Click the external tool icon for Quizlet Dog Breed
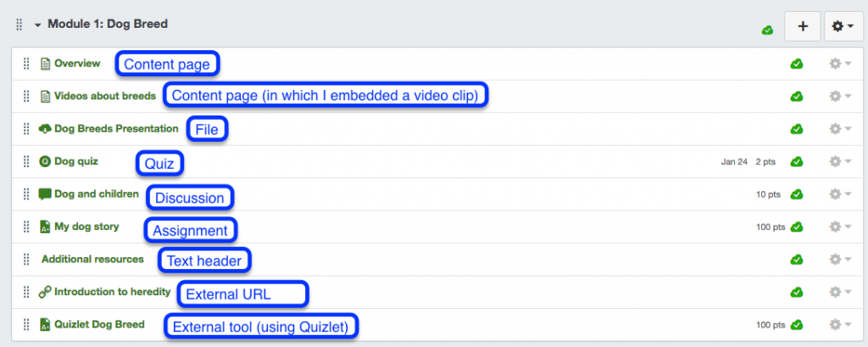 click(x=46, y=324)
